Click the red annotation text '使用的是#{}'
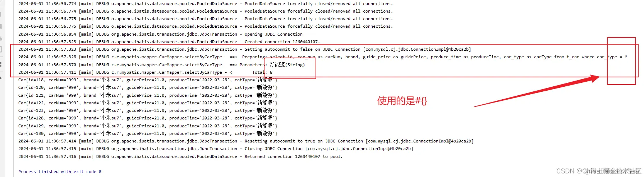The image size is (644, 177). coord(402,101)
